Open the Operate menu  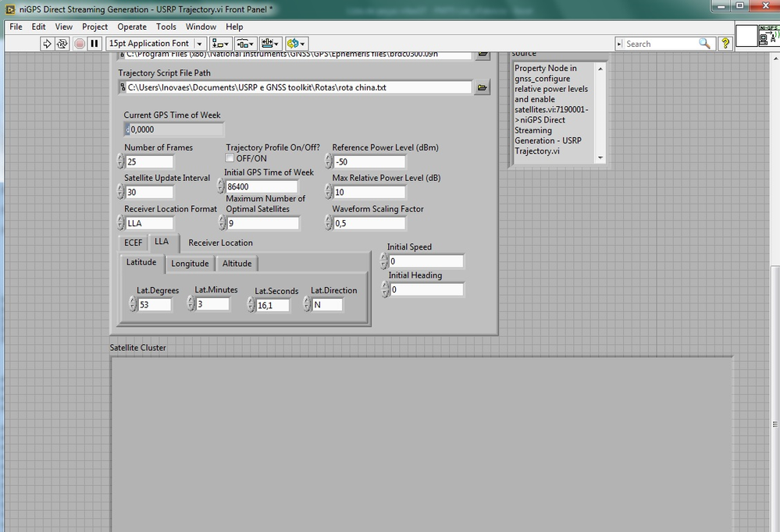click(x=132, y=27)
